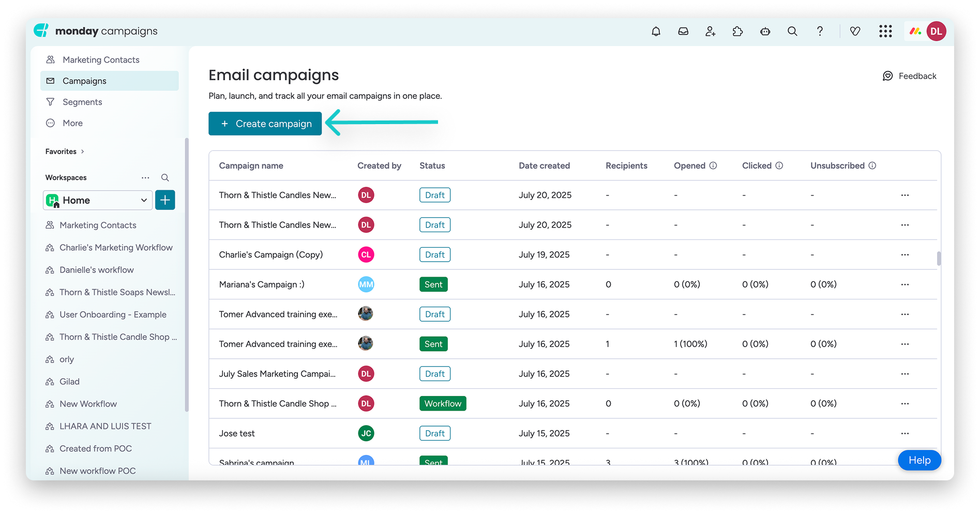Click the Status column header

point(432,165)
